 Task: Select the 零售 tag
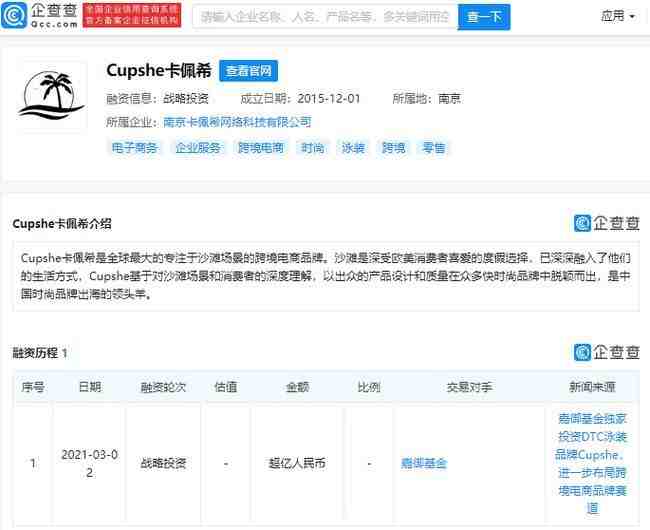coord(434,148)
